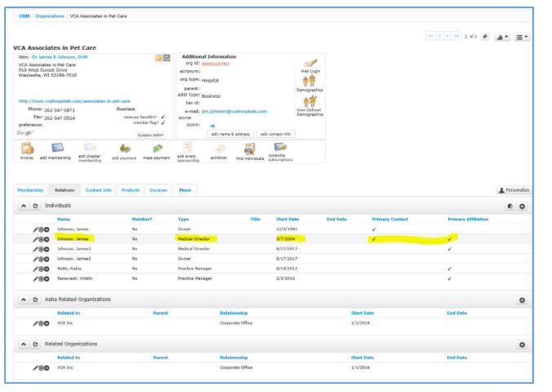Open the Custom Info dropdown
Image resolution: width=552 pixels, height=392 pixels.
click(150, 135)
